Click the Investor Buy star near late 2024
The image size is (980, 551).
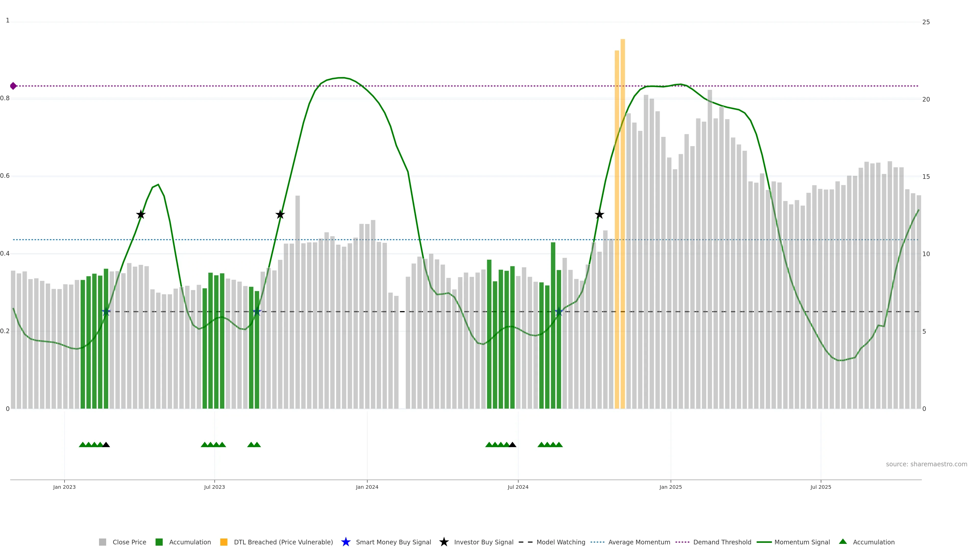pyautogui.click(x=599, y=215)
